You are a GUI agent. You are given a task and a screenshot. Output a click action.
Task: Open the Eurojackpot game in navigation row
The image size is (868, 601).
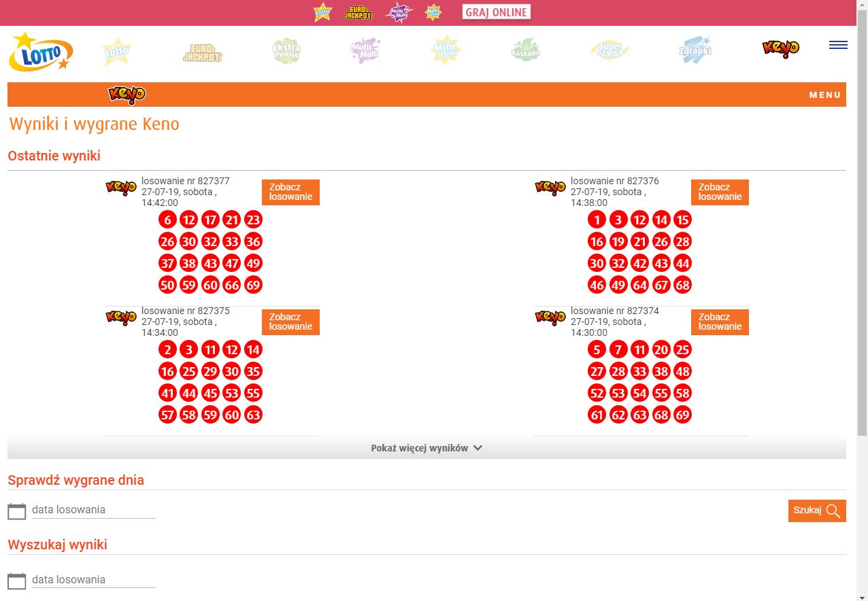[x=203, y=52]
